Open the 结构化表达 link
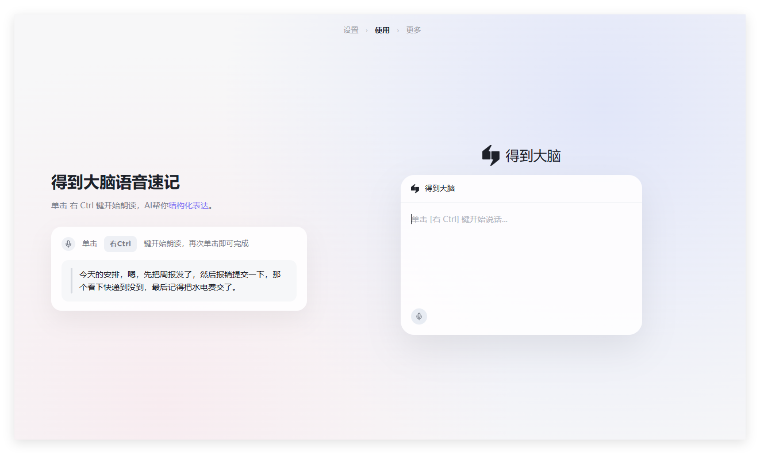The width and height of the screenshot is (760, 454). (189, 205)
